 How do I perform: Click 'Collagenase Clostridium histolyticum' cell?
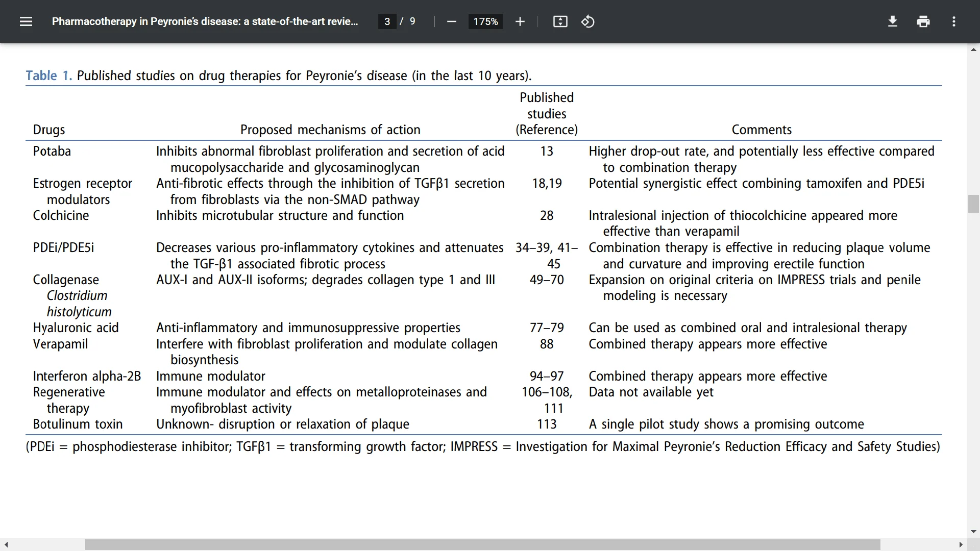click(72, 295)
